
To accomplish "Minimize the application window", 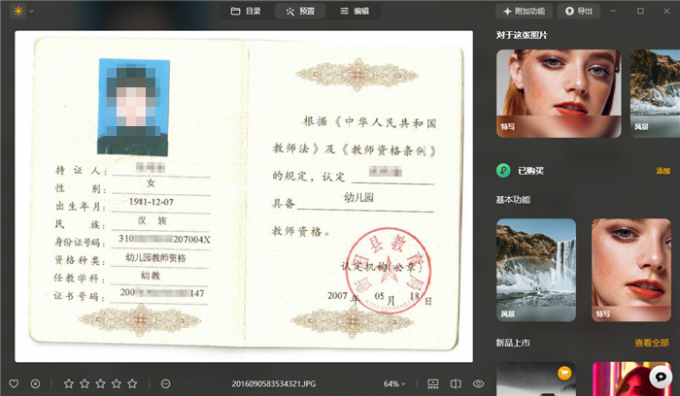I will pos(613,11).
